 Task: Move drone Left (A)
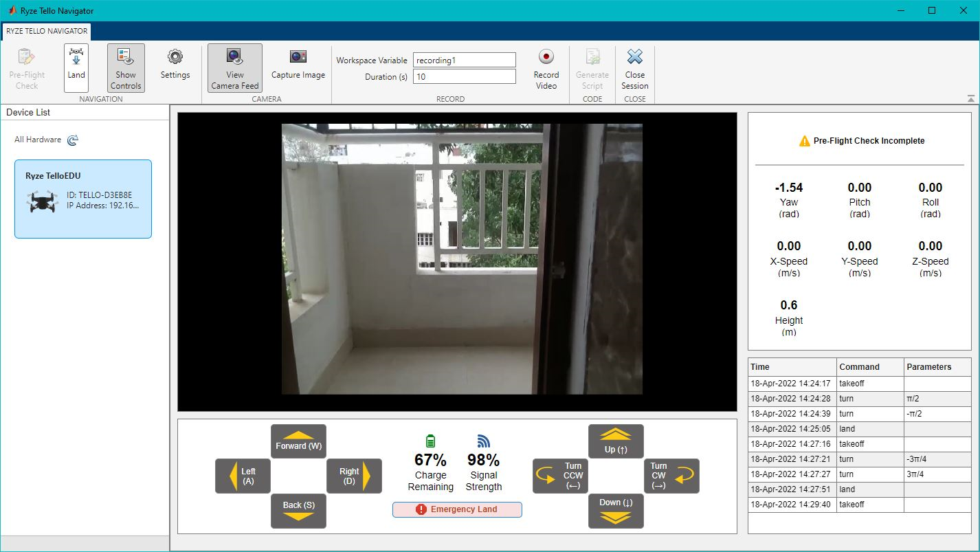(243, 476)
